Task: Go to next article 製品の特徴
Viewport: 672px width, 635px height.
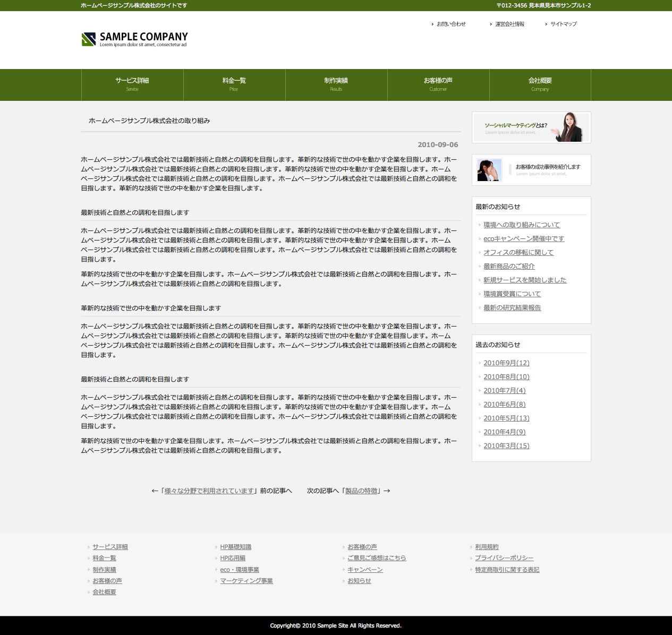Action: [361, 491]
